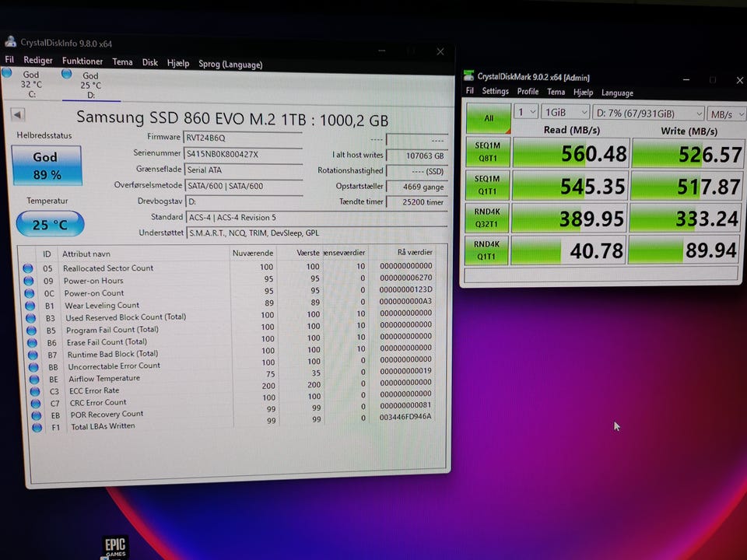
Task: Open the test size dropdown showing 1GiB
Action: tap(566, 113)
